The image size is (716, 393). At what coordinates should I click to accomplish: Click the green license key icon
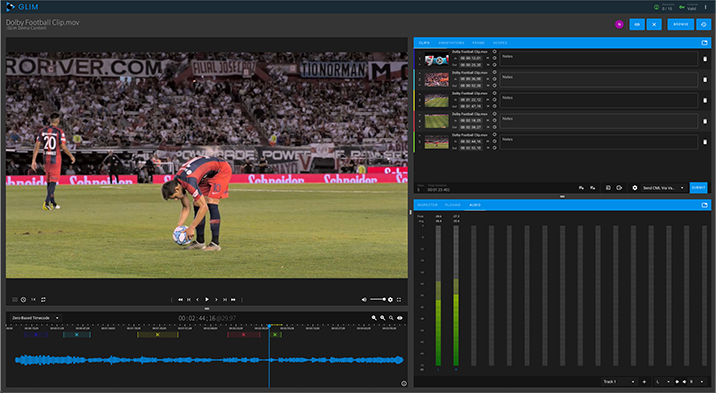tap(682, 7)
